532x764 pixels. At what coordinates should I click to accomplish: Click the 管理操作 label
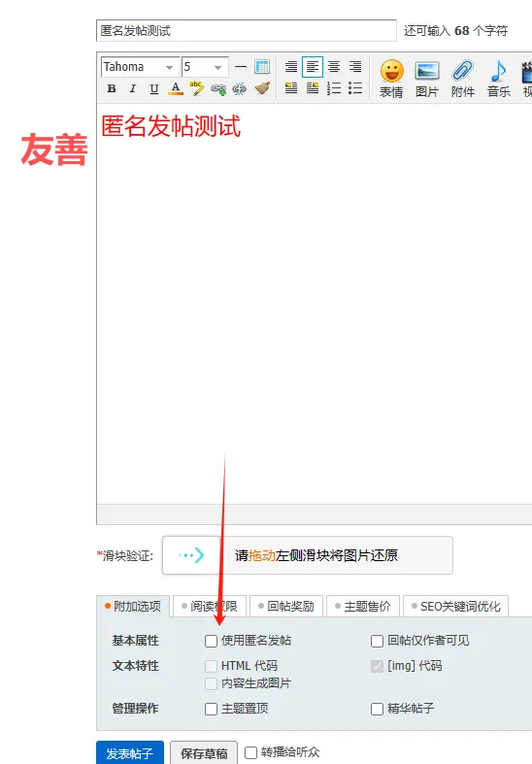[136, 709]
